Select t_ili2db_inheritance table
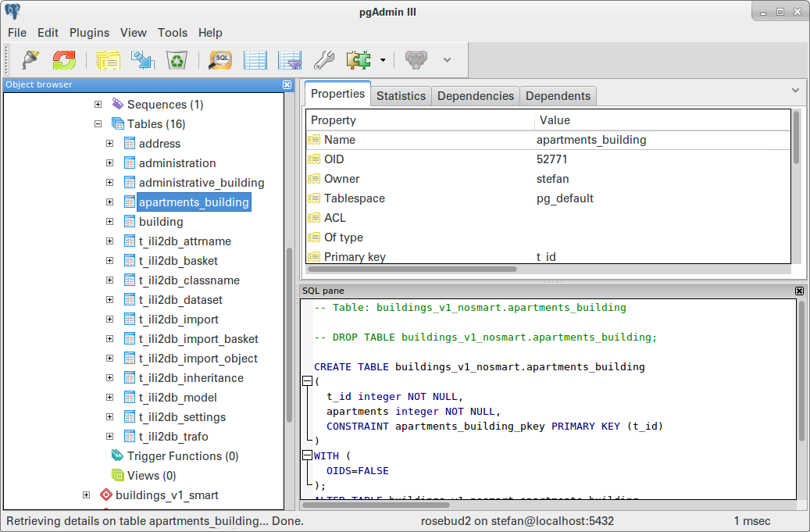Image resolution: width=810 pixels, height=532 pixels. point(191,378)
